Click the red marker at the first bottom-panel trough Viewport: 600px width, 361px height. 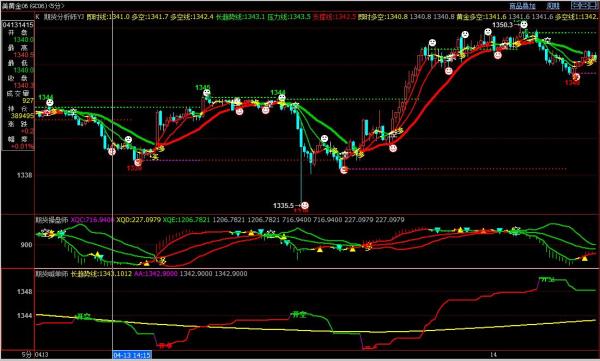click(165, 345)
